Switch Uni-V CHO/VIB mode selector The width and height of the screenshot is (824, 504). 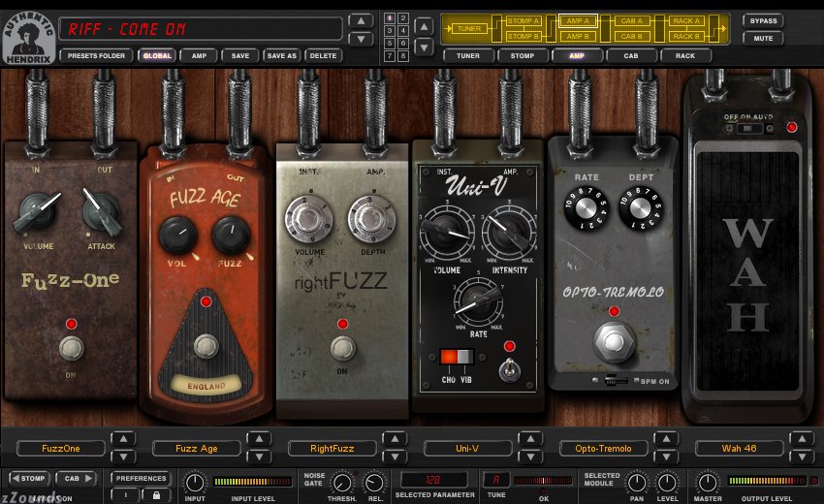coord(457,357)
